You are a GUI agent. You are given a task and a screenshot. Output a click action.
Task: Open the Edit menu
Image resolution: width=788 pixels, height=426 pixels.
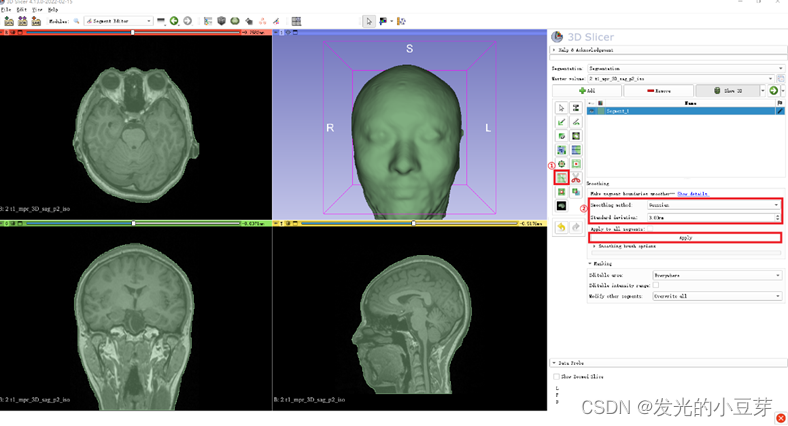click(22, 10)
